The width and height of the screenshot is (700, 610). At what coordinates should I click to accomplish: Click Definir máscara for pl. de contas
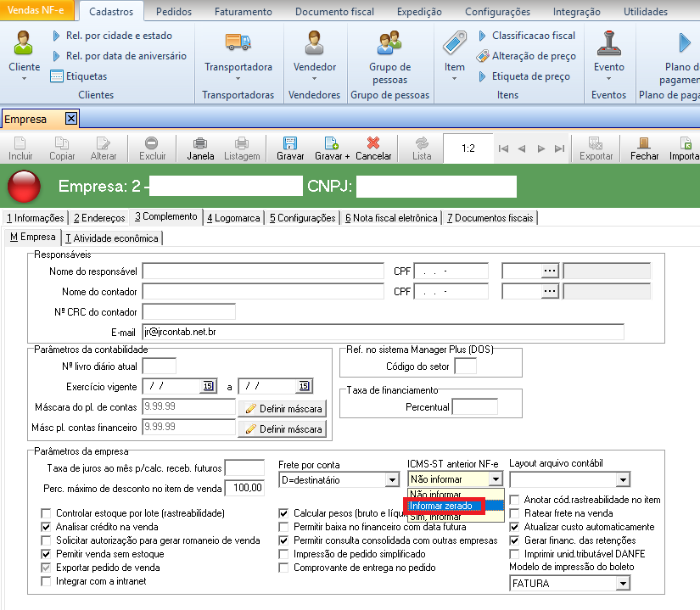283,408
